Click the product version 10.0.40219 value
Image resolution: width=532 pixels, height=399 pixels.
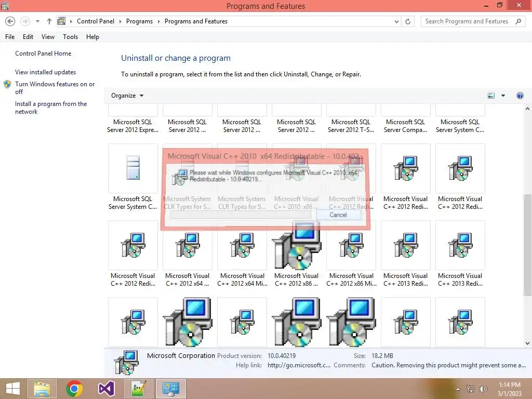pos(282,355)
